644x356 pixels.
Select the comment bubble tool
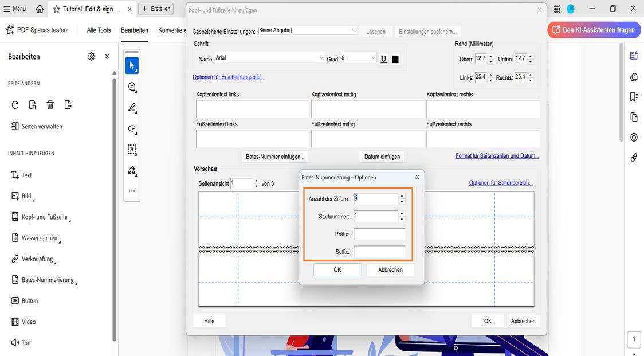[x=132, y=87]
